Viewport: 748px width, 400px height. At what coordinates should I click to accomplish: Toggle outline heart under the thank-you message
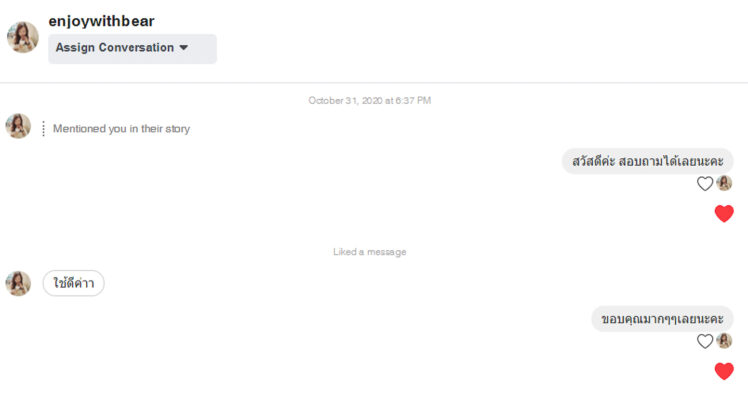click(x=705, y=341)
